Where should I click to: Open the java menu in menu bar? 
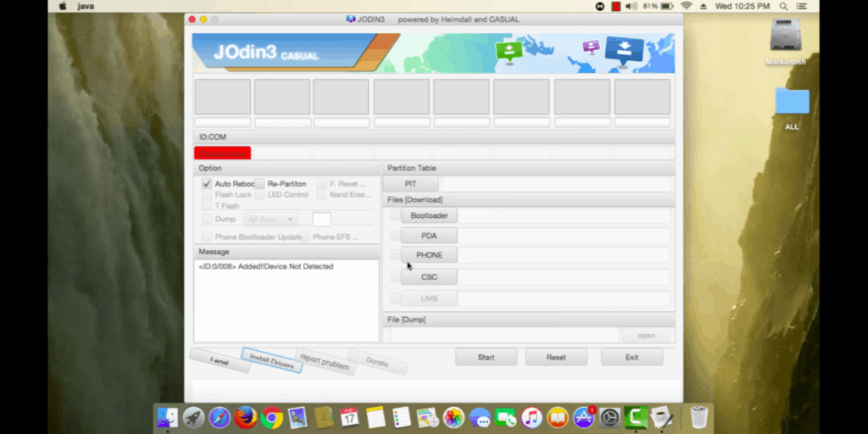(x=86, y=7)
